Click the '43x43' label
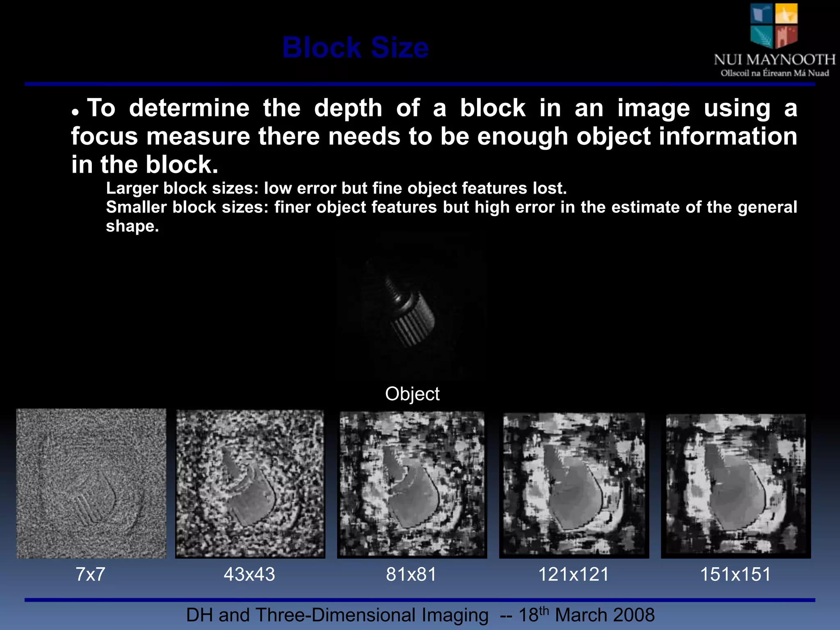The image size is (840, 630). 249,574
